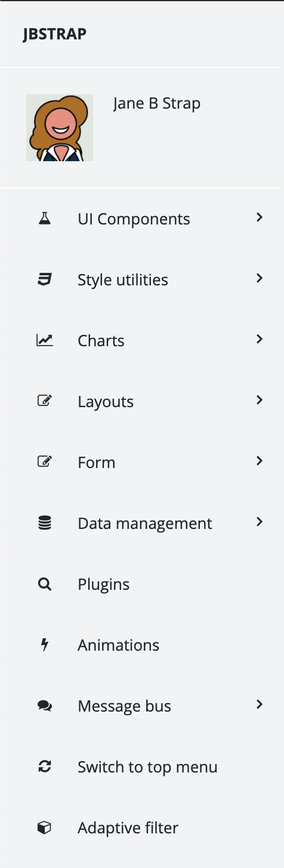The width and height of the screenshot is (284, 868).
Task: Click the line chart icon beside Charts
Action: coord(45,340)
